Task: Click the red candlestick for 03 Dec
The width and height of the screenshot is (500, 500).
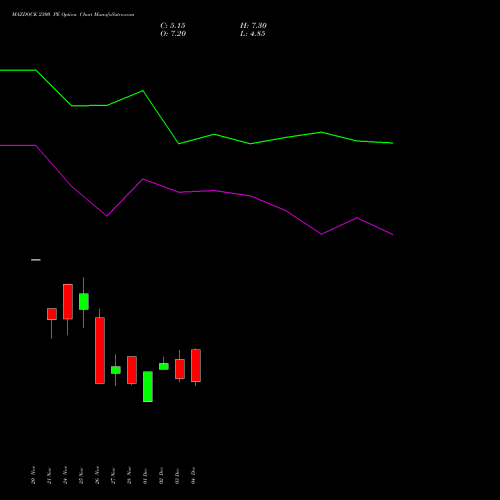Action: (180, 369)
